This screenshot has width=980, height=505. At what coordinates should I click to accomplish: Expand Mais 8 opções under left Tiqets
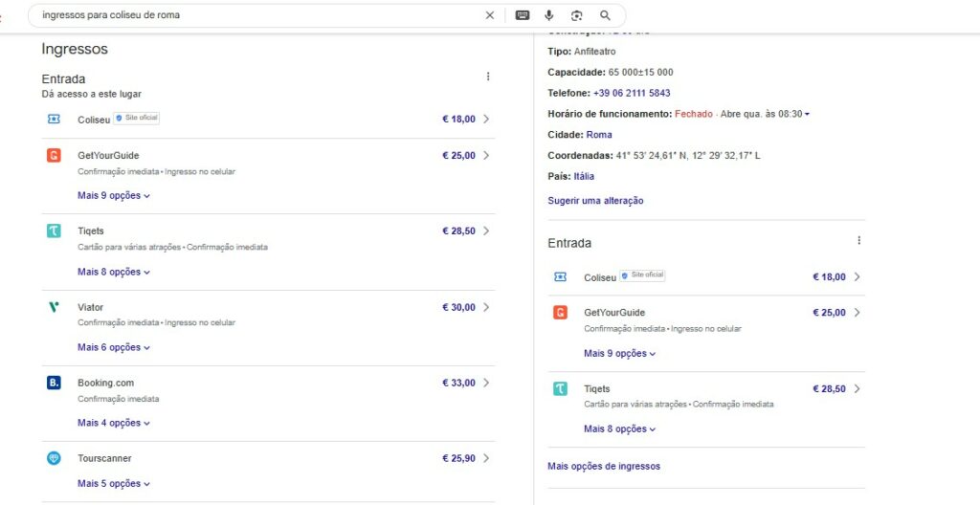[114, 272]
